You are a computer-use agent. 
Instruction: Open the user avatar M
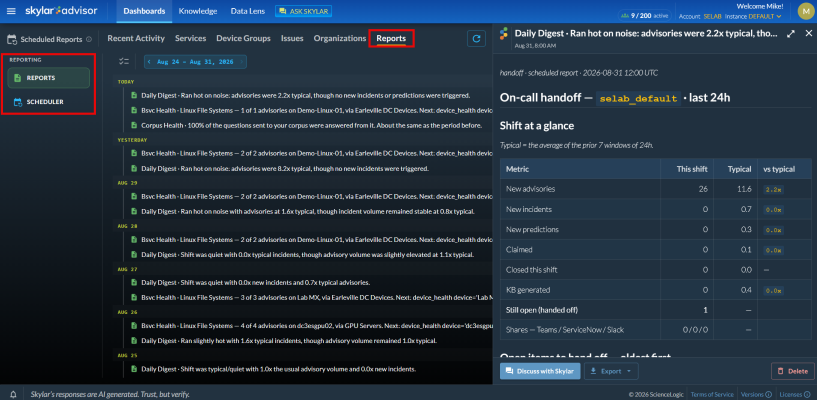(x=807, y=11)
